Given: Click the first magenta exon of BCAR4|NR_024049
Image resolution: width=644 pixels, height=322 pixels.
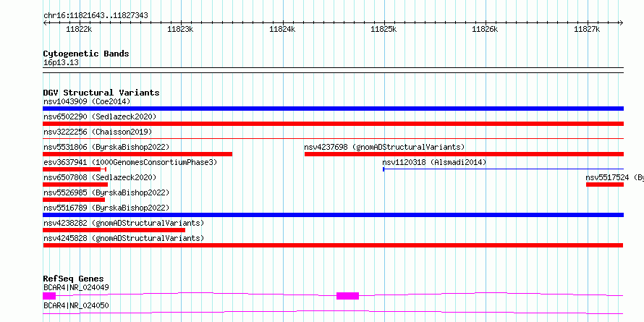Looking at the screenshot, I should click(49, 296).
